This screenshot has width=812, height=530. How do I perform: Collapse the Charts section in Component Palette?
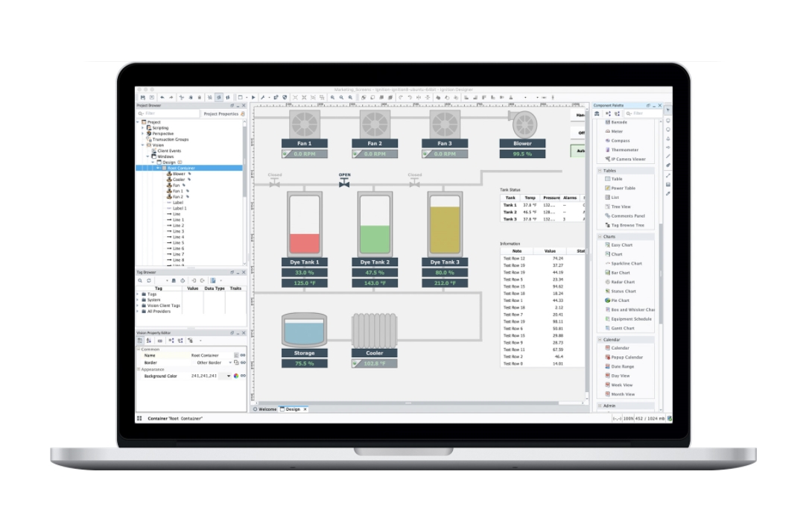pyautogui.click(x=600, y=236)
